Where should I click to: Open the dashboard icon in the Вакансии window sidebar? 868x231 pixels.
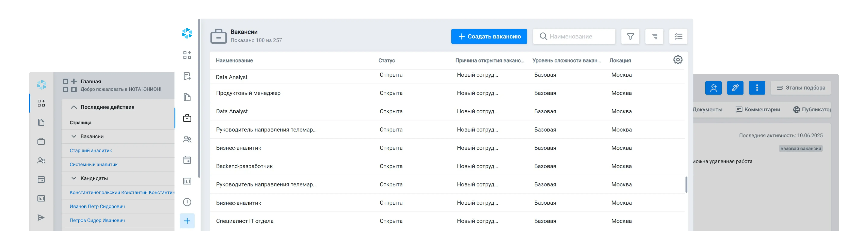[x=187, y=55]
